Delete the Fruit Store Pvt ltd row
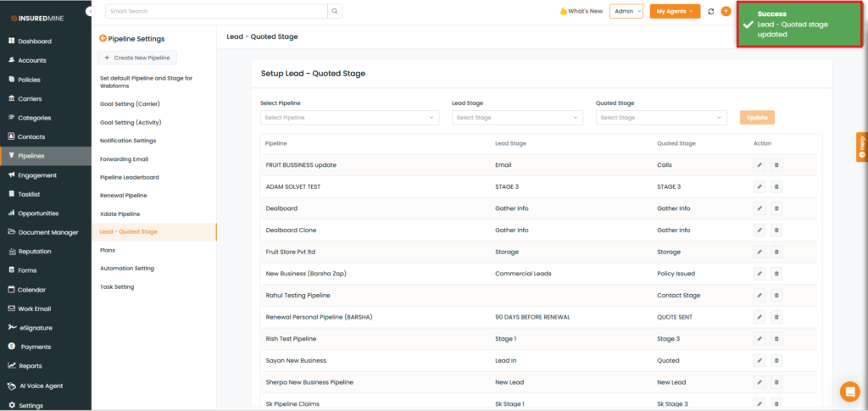Viewport: 868px width, 411px height. 776,252
